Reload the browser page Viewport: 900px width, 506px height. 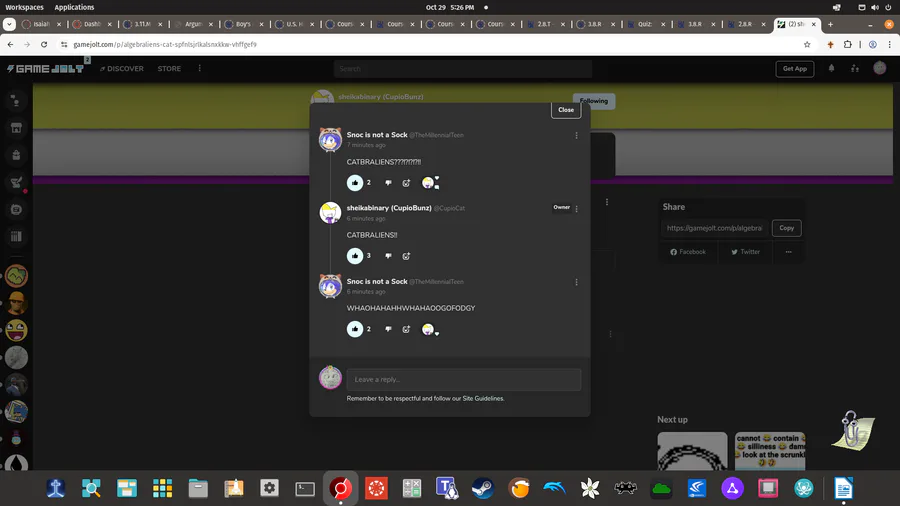pyautogui.click(x=44, y=44)
